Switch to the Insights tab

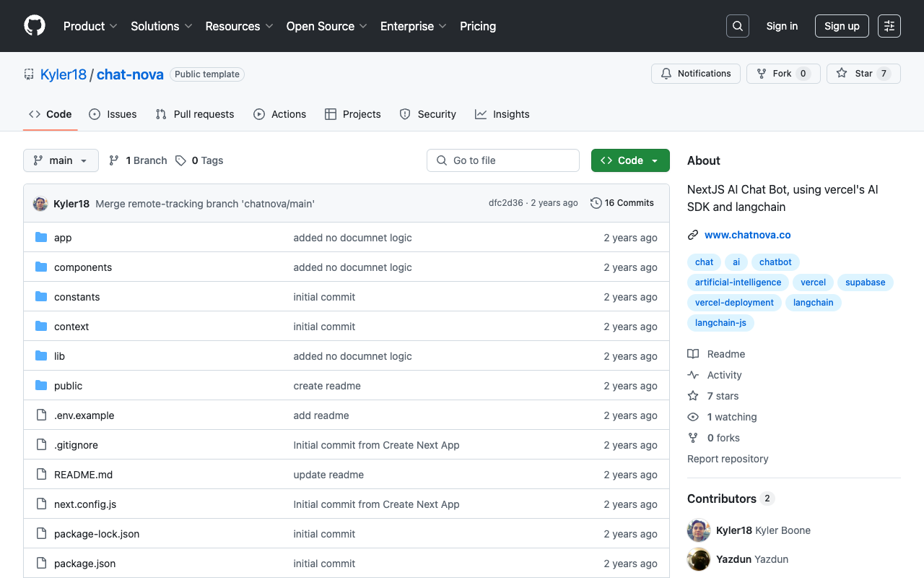502,114
